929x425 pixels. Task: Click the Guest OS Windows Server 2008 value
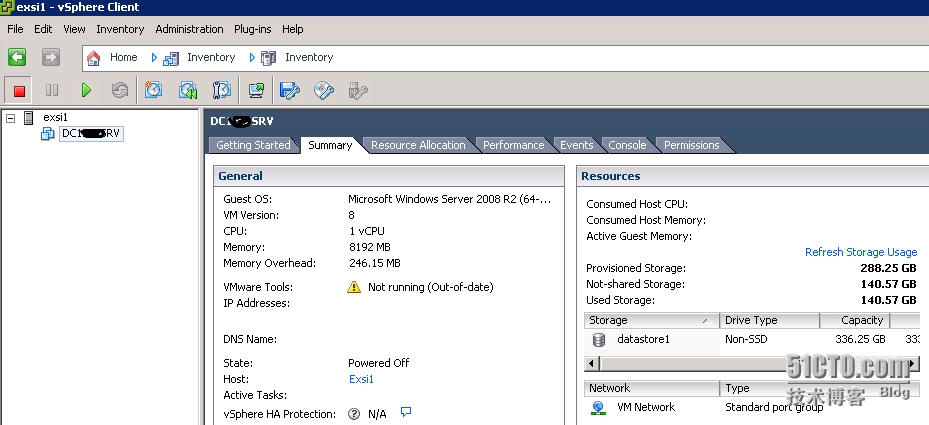coord(450,199)
